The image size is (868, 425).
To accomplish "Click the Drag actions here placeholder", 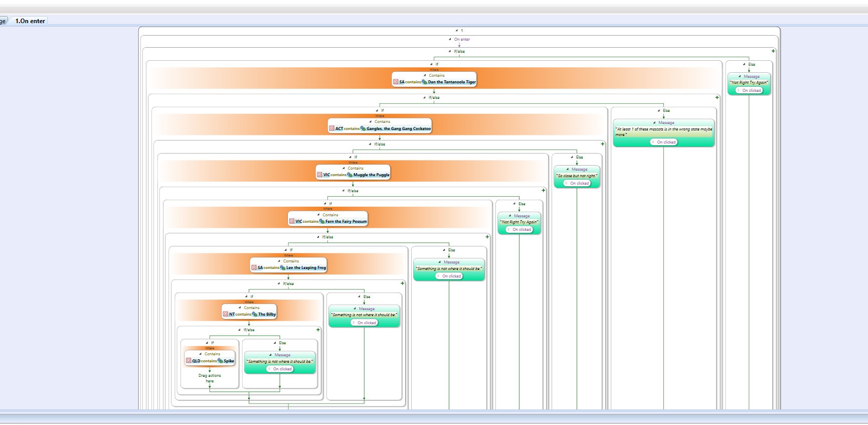I will [210, 378].
